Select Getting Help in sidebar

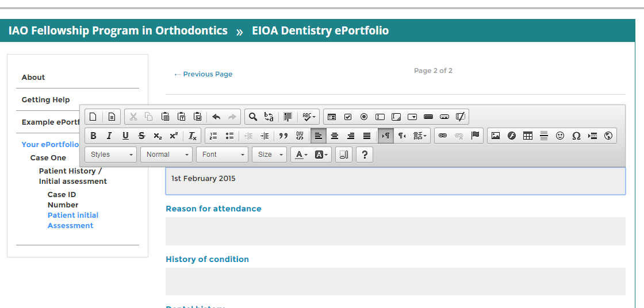[x=45, y=100]
